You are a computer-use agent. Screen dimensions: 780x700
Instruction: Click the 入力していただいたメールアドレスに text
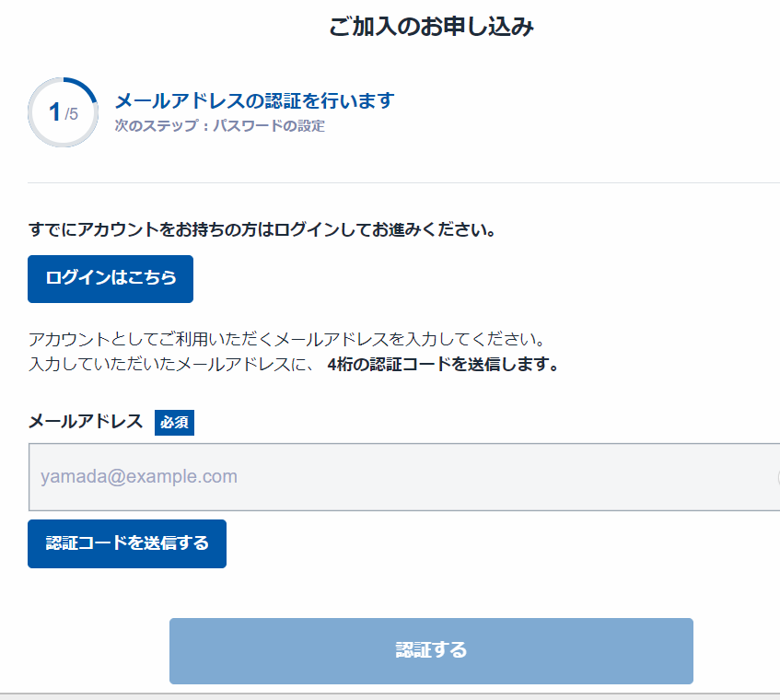173,364
